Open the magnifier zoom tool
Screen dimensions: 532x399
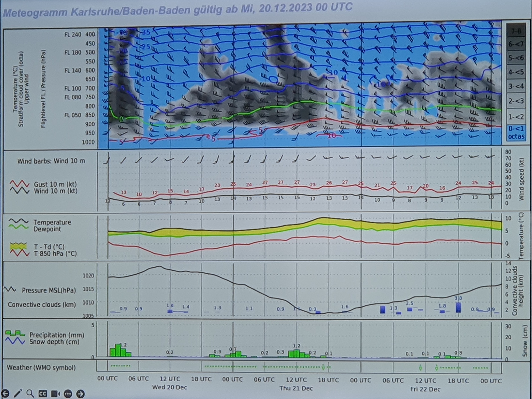[x=30, y=394]
